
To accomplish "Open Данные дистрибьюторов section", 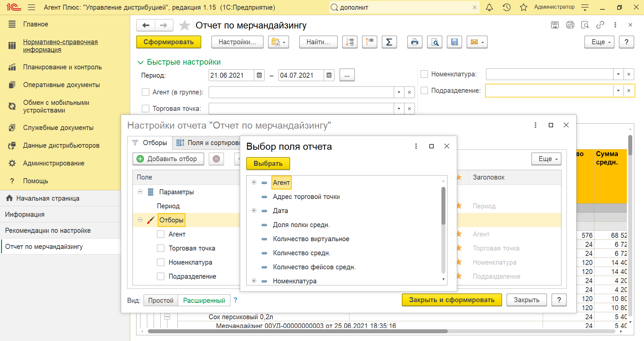I will tap(61, 145).
